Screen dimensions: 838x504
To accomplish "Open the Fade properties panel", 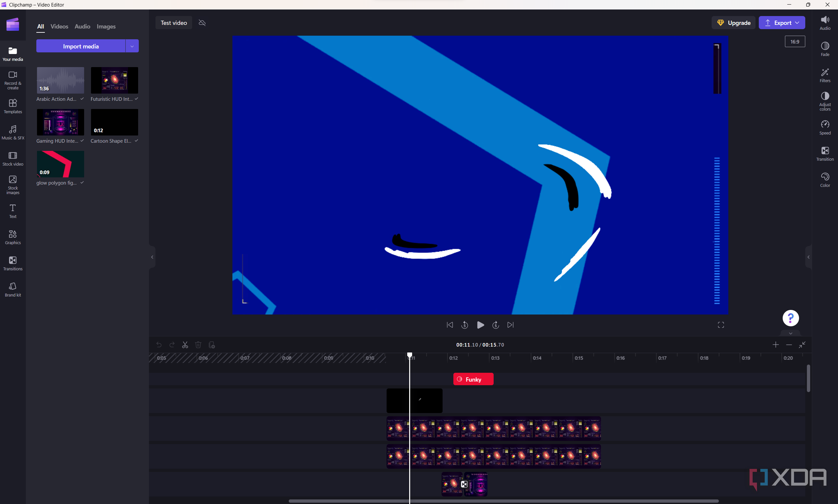I will (x=825, y=49).
